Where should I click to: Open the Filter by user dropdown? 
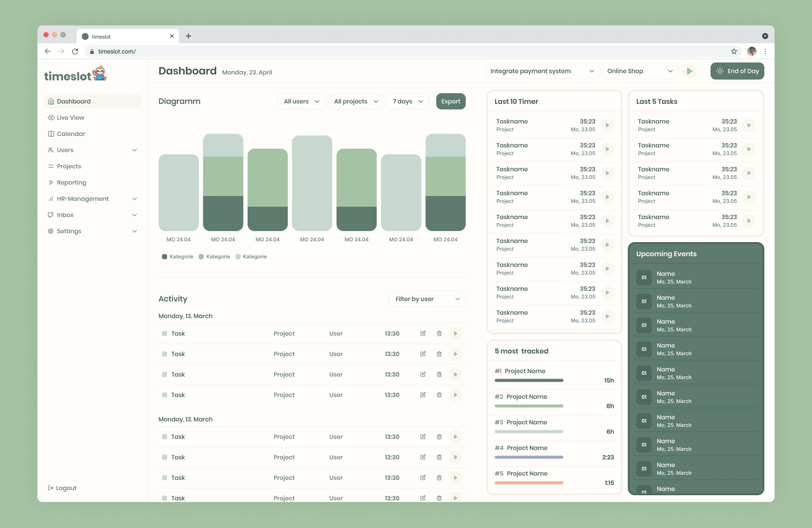click(427, 299)
